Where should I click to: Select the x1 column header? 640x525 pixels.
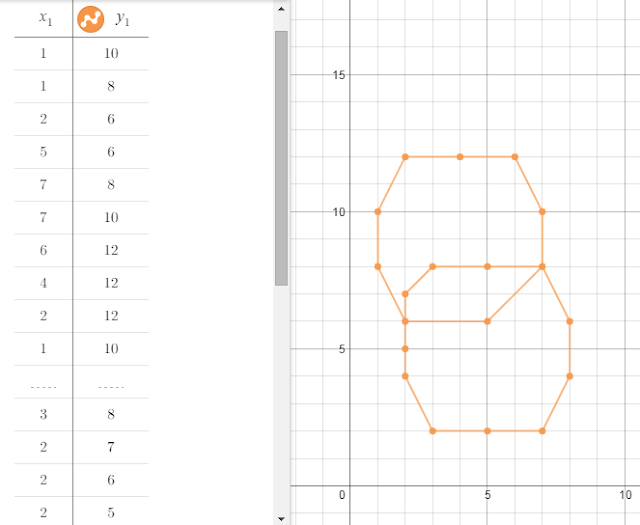[x=44, y=18]
